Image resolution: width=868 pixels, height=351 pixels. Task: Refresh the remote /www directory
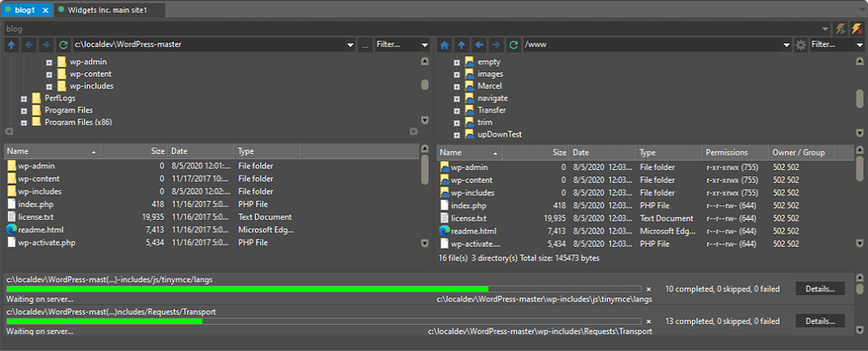pyautogui.click(x=514, y=45)
